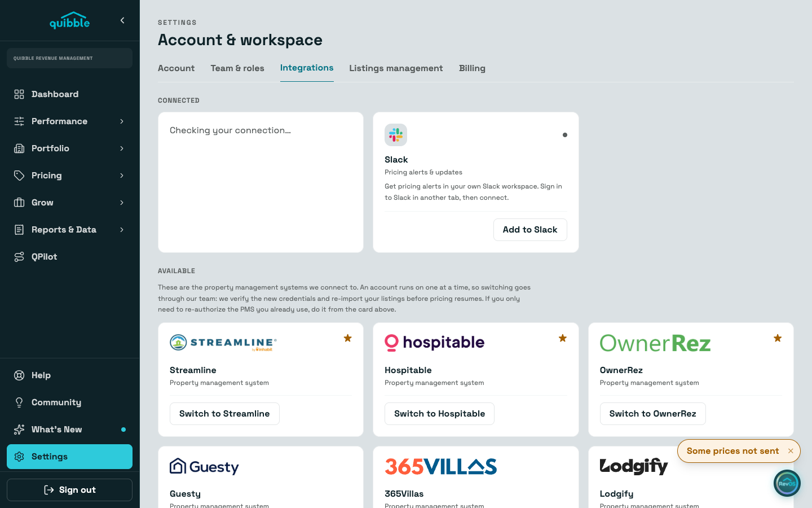Open Listings management tab
Screen dimensions: 812x508
point(396,68)
